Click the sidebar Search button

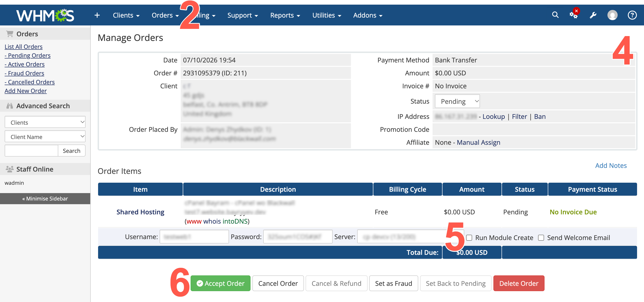click(71, 151)
